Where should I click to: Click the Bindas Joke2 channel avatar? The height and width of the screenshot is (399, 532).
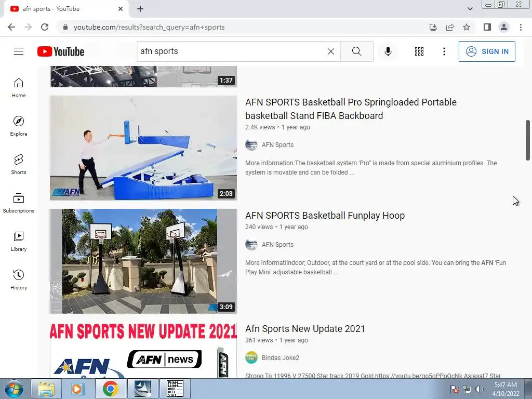pyautogui.click(x=251, y=357)
